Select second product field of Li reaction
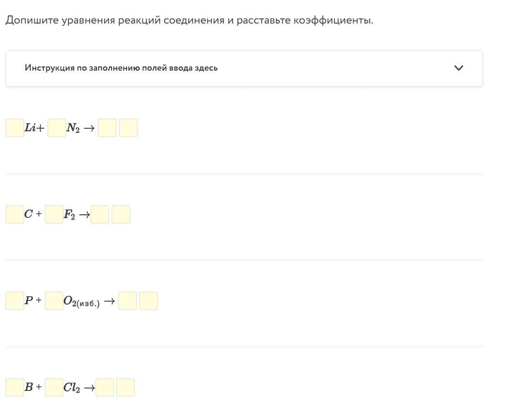 (128, 128)
